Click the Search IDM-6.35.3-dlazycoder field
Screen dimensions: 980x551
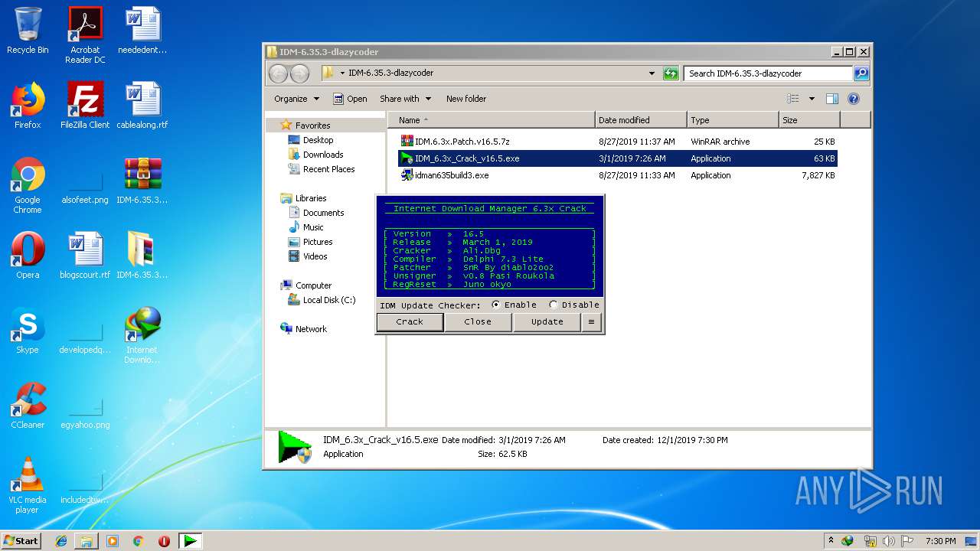point(768,73)
